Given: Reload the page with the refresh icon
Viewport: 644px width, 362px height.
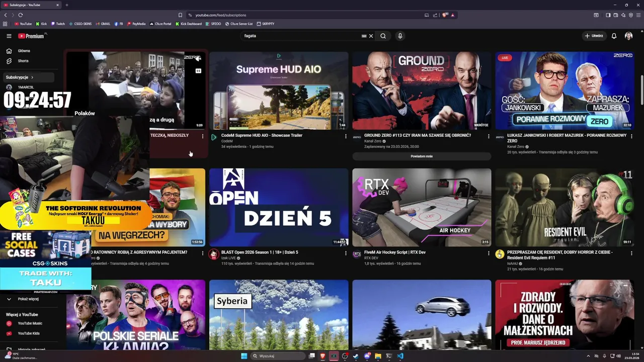Looking at the screenshot, I should pyautogui.click(x=20, y=15).
